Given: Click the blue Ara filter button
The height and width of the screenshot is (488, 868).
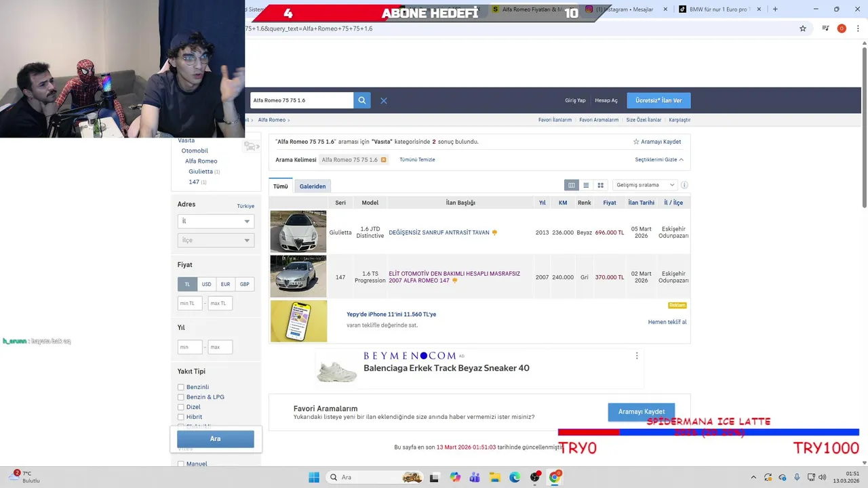Looking at the screenshot, I should (216, 439).
